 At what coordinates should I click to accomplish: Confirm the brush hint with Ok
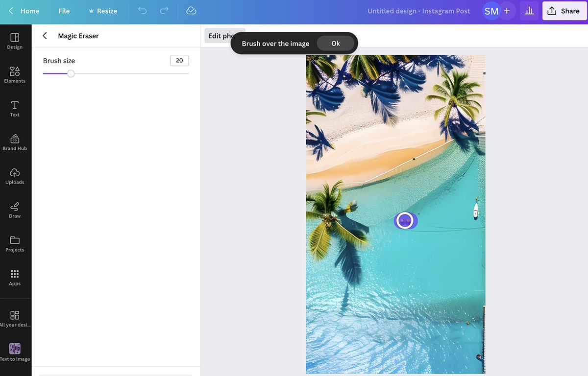[336, 44]
